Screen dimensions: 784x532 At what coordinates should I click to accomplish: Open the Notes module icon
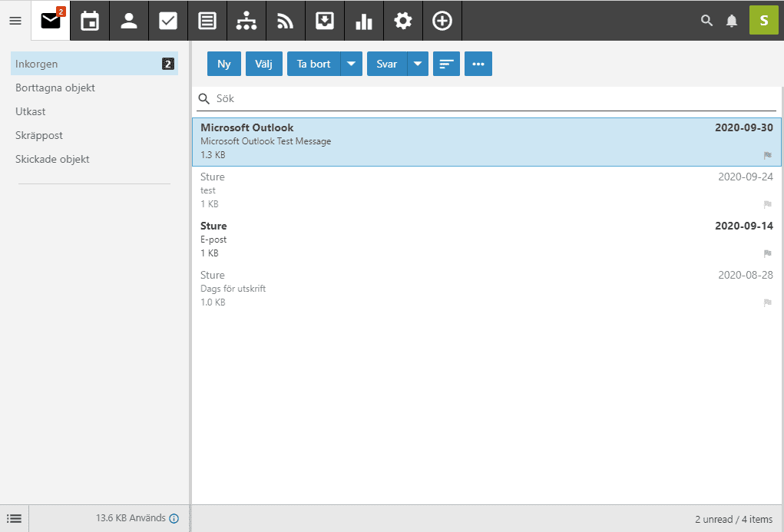coord(207,21)
